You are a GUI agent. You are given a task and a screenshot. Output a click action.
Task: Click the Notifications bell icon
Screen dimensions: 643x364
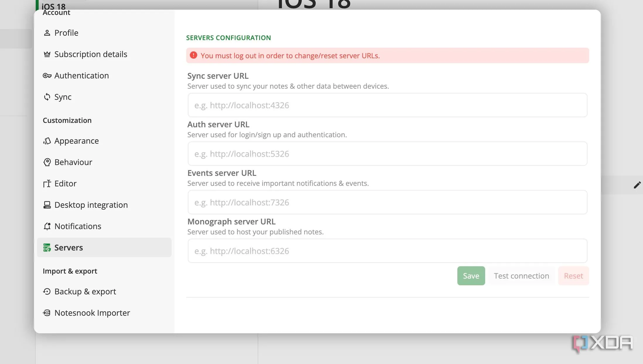pos(47,226)
